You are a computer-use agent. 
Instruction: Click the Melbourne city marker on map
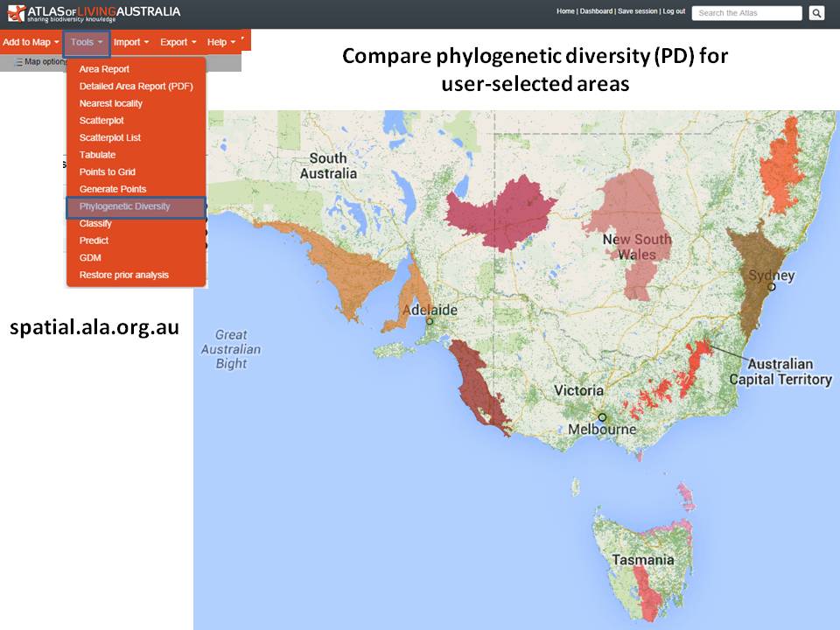602,416
